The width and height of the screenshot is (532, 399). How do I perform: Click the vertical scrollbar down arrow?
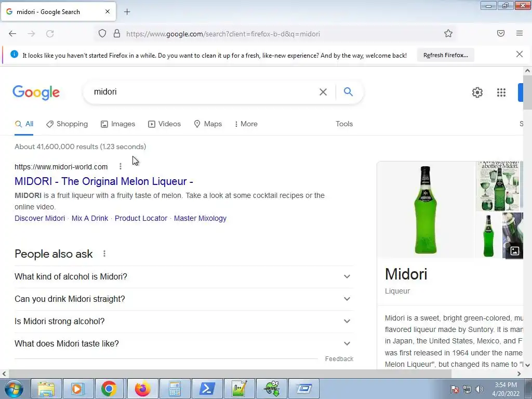tap(527, 365)
